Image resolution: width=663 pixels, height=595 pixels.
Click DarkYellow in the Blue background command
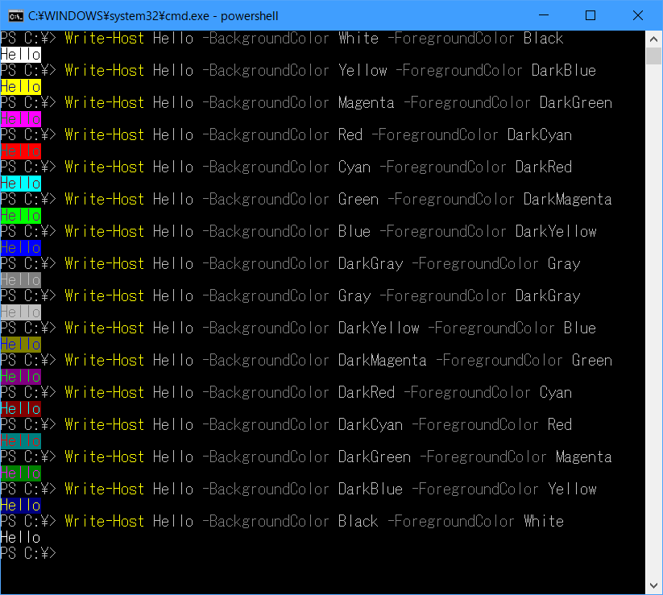tap(556, 231)
